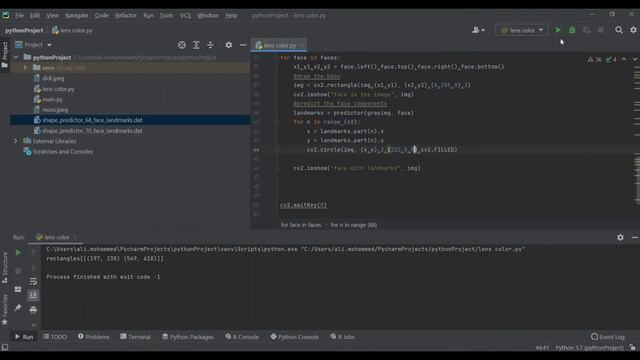The width and height of the screenshot is (640, 360).
Task: Expand all items in the Project panel
Action: click(x=196, y=45)
